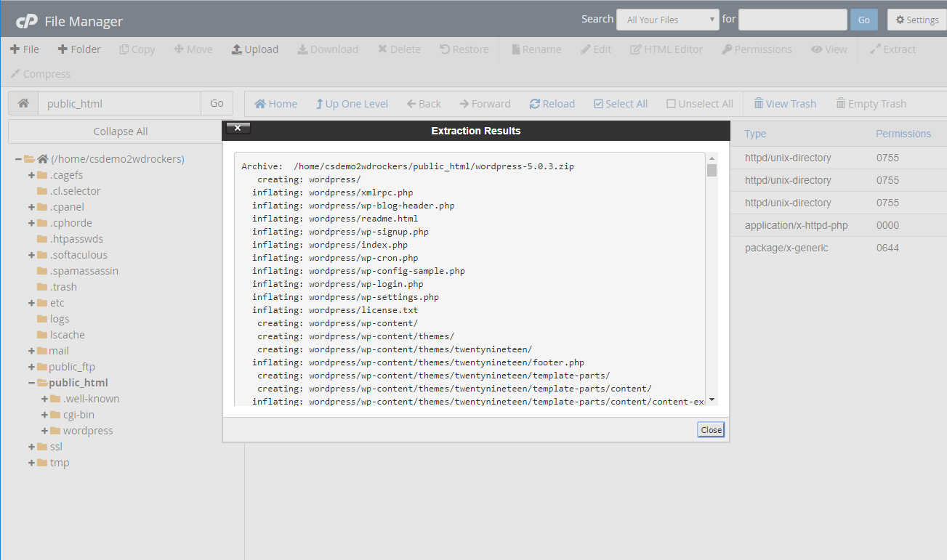
Task: Click Unselect All checkbox
Action: (x=699, y=104)
